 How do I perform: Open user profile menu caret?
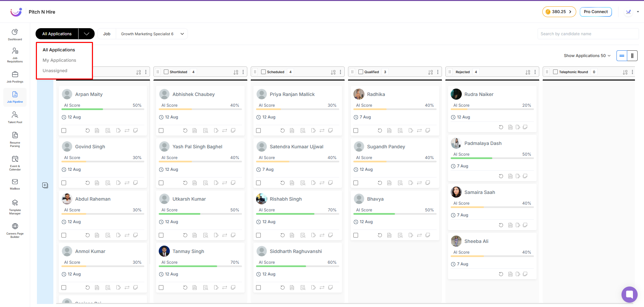(x=638, y=12)
